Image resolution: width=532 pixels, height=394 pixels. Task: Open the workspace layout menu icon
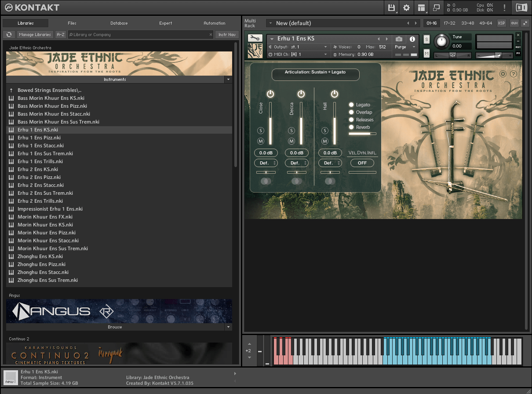pyautogui.click(x=422, y=7)
